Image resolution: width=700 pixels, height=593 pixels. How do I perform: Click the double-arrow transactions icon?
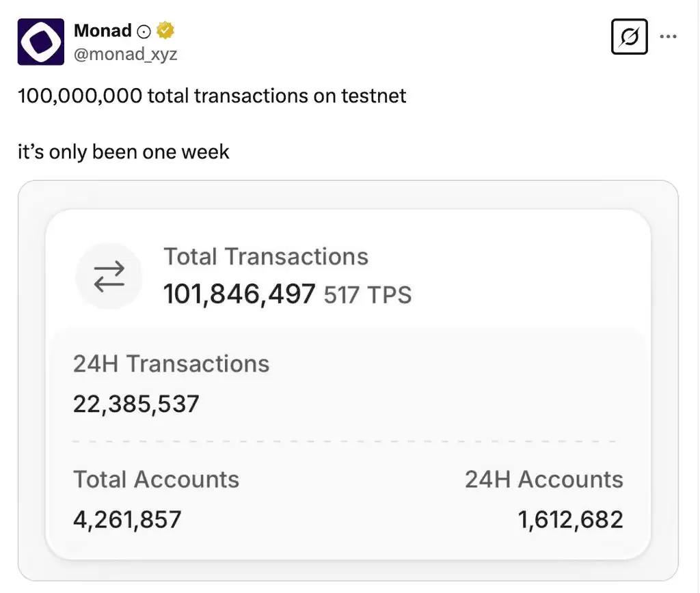tap(109, 276)
